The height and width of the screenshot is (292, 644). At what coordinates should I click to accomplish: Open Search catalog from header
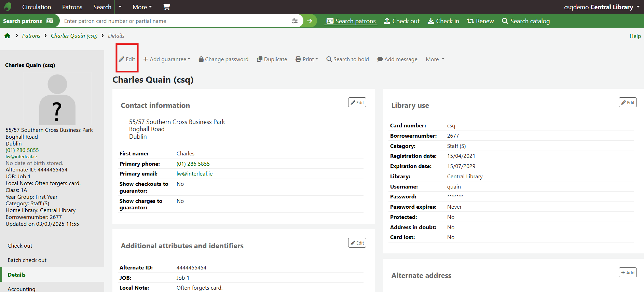525,21
